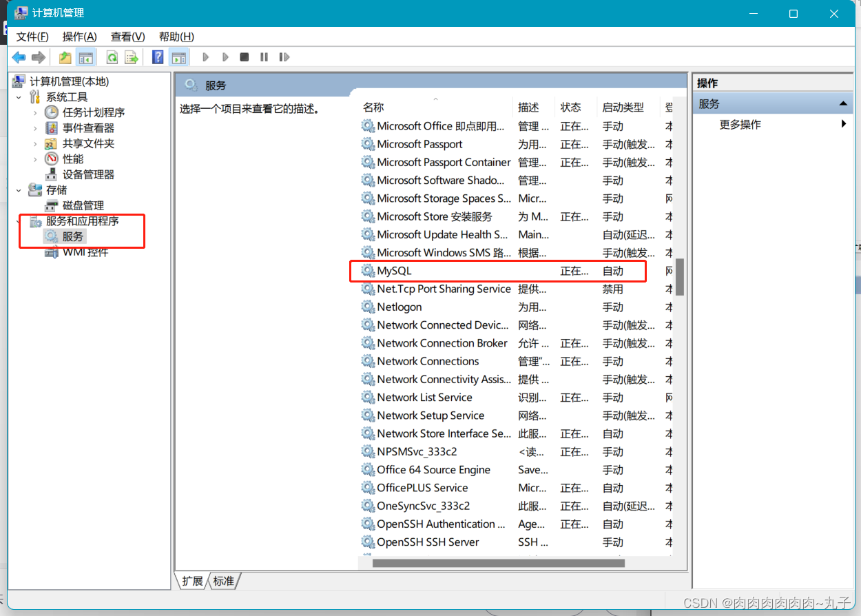Click the pause service icon
This screenshot has height=616, width=861.
(264, 57)
